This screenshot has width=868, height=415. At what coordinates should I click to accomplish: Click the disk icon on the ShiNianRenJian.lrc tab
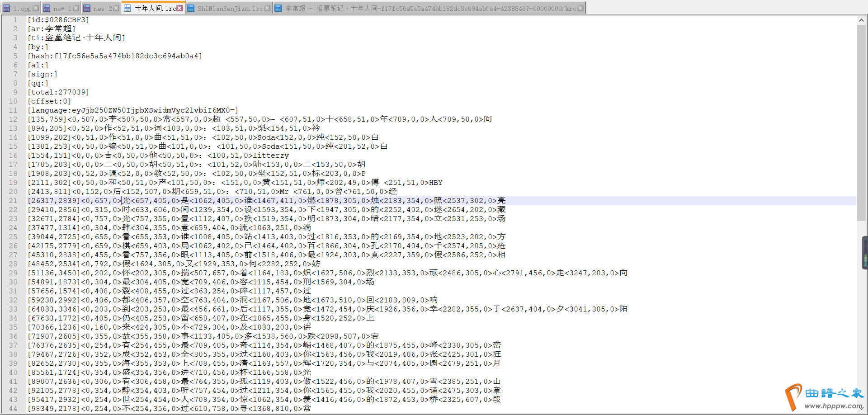pos(190,8)
